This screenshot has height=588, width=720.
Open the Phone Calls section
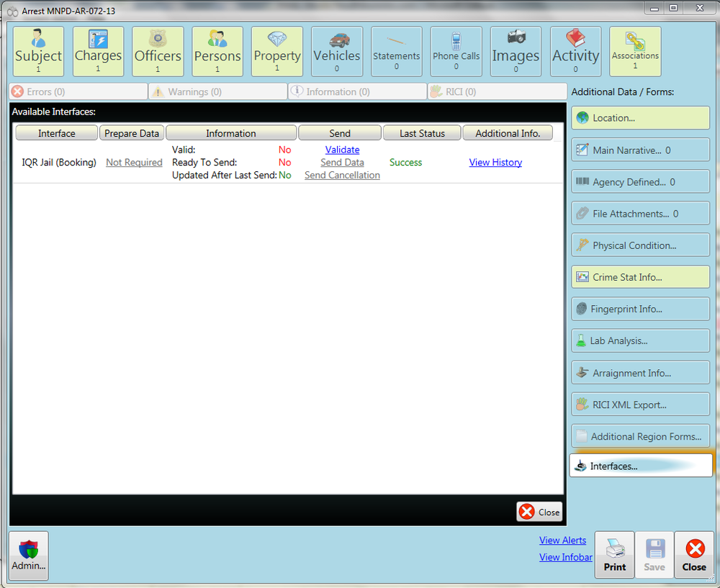tap(456, 51)
